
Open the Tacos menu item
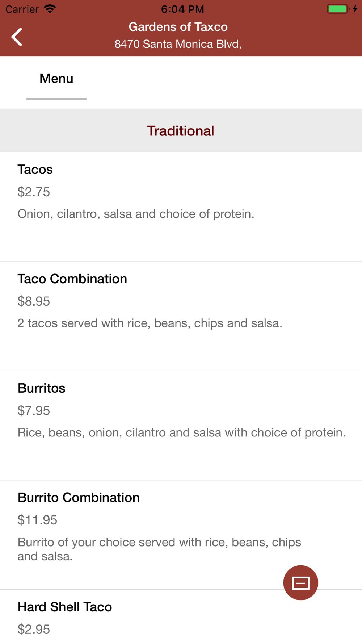(x=35, y=170)
